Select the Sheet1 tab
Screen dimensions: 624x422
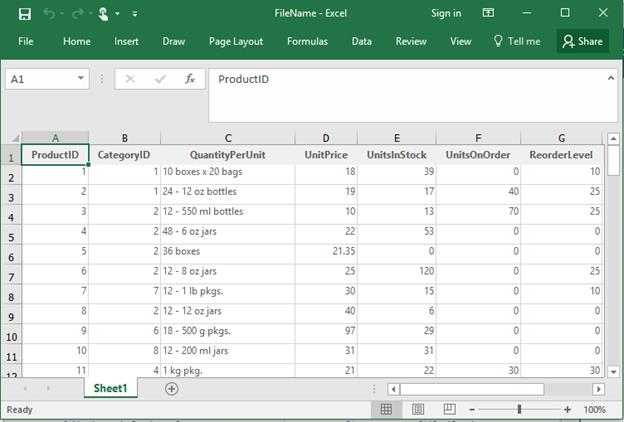(110, 388)
